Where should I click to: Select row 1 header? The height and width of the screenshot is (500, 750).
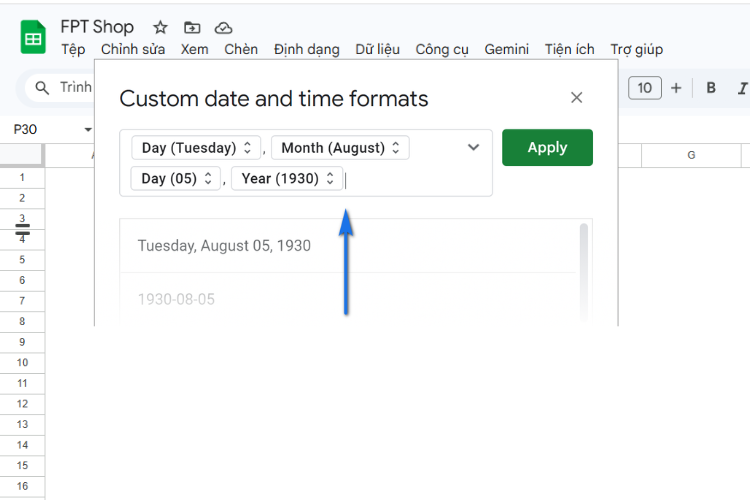22,178
